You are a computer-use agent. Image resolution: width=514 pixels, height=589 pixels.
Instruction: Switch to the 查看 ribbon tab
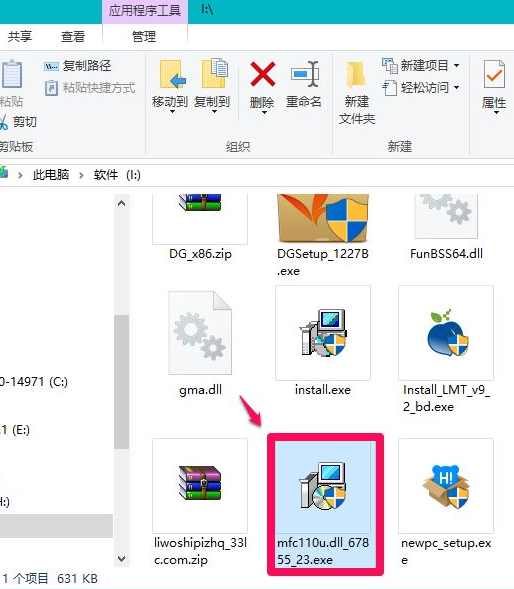[x=73, y=36]
